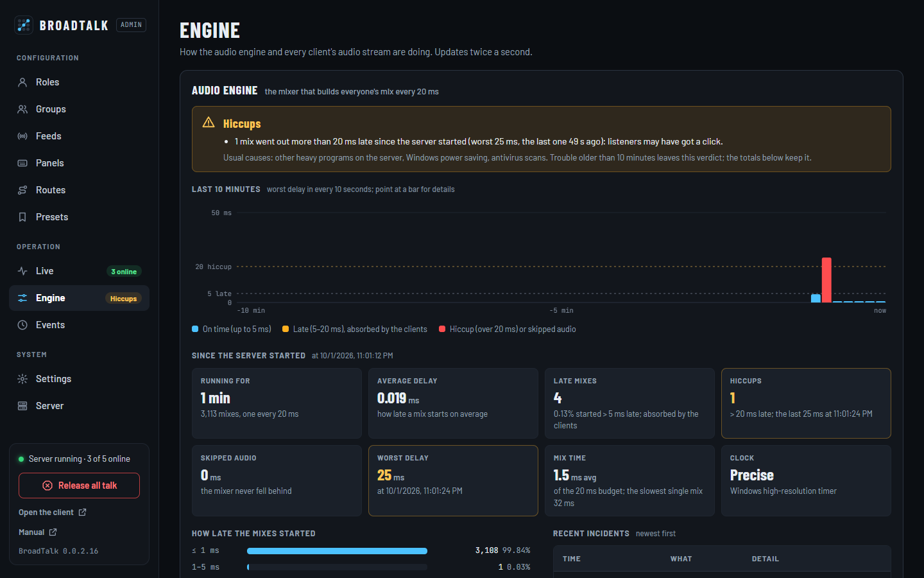Click the red hiccup bar in the chart
924x578 pixels.
826,280
